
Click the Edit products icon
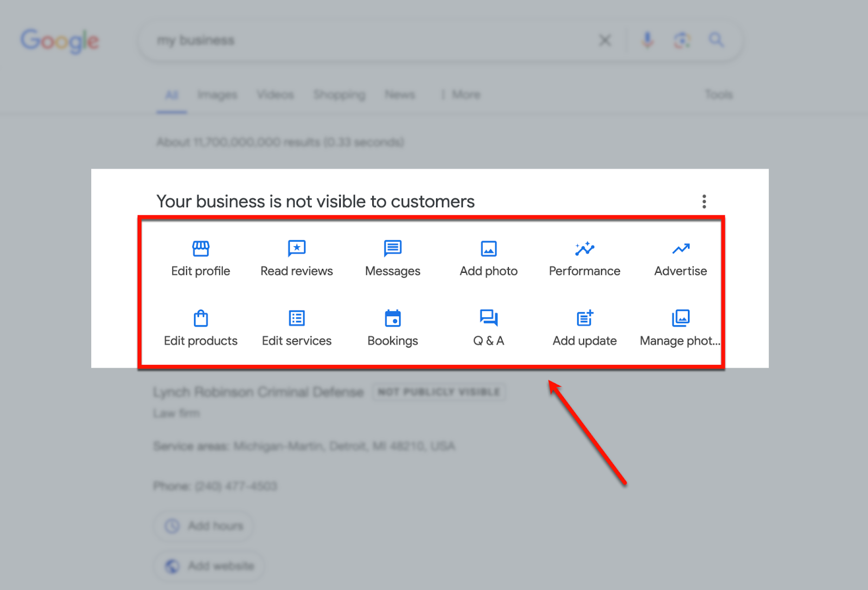(x=200, y=318)
